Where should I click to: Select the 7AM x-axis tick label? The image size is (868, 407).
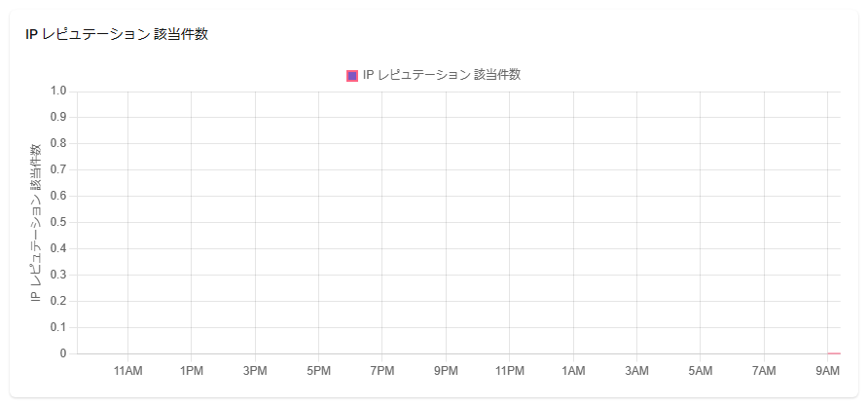764,371
